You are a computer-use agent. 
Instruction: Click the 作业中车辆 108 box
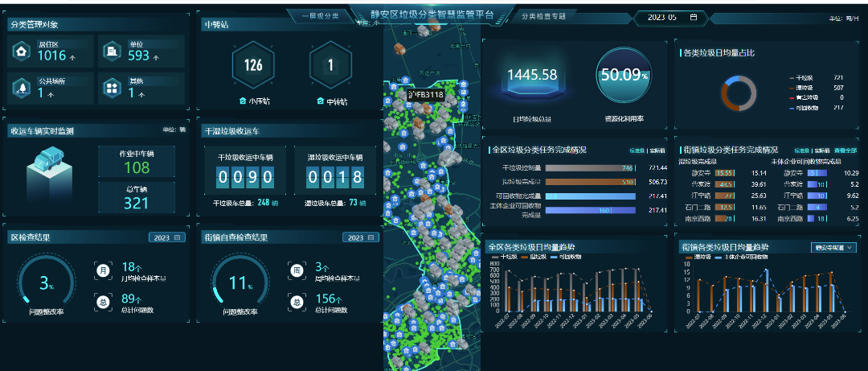(x=137, y=162)
